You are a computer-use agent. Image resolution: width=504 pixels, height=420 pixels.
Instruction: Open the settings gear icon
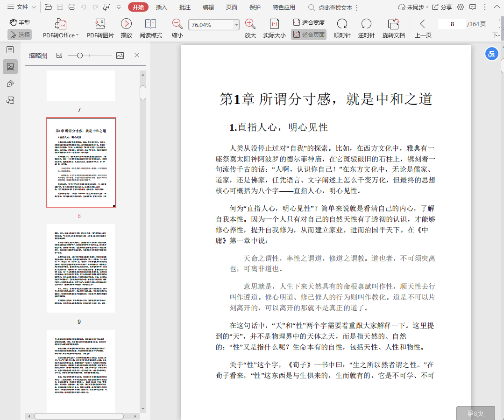point(461,7)
